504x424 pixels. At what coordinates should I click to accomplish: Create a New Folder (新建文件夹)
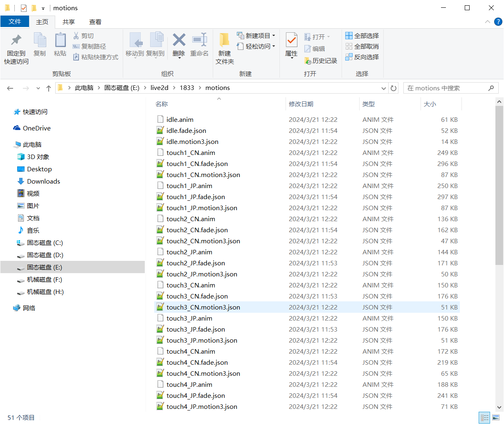tap(225, 49)
